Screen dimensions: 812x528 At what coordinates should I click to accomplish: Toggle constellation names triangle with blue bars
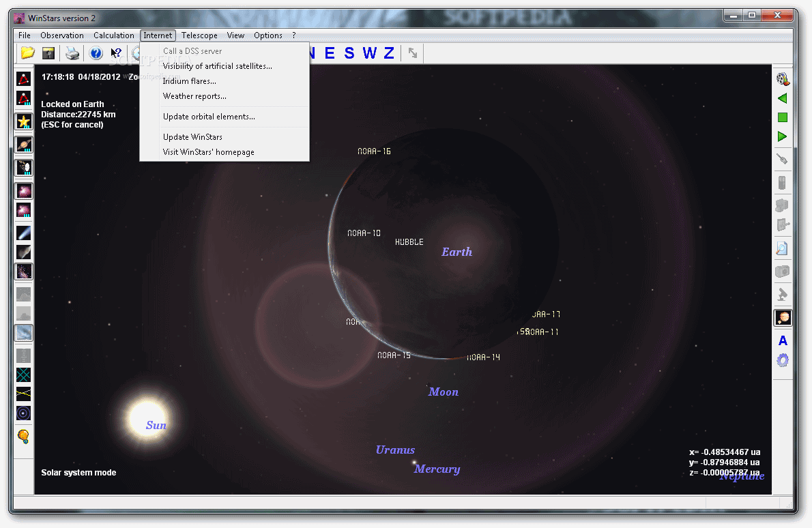click(23, 98)
